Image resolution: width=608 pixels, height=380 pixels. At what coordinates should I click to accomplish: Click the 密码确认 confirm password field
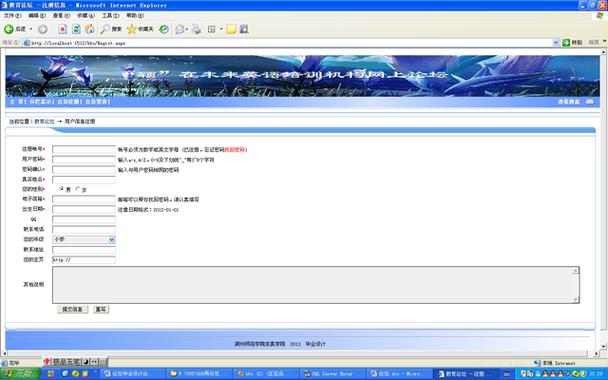(84, 170)
